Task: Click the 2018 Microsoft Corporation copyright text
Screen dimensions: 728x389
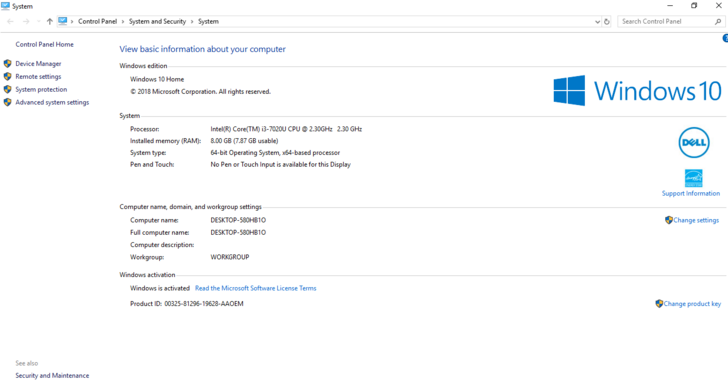Action: click(x=200, y=91)
